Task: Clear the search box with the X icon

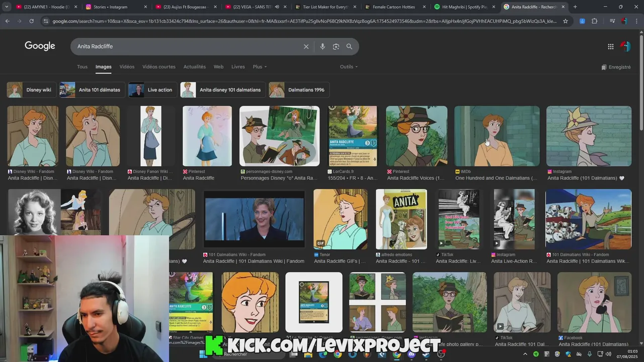Action: [x=306, y=46]
